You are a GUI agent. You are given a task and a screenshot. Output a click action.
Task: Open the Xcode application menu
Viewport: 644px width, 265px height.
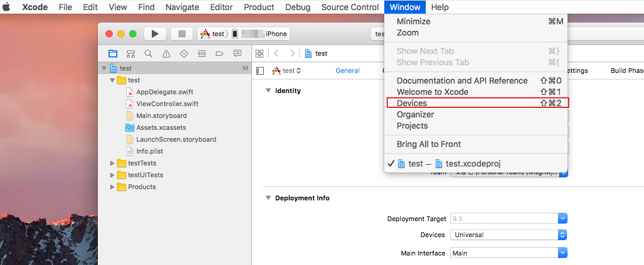(35, 7)
